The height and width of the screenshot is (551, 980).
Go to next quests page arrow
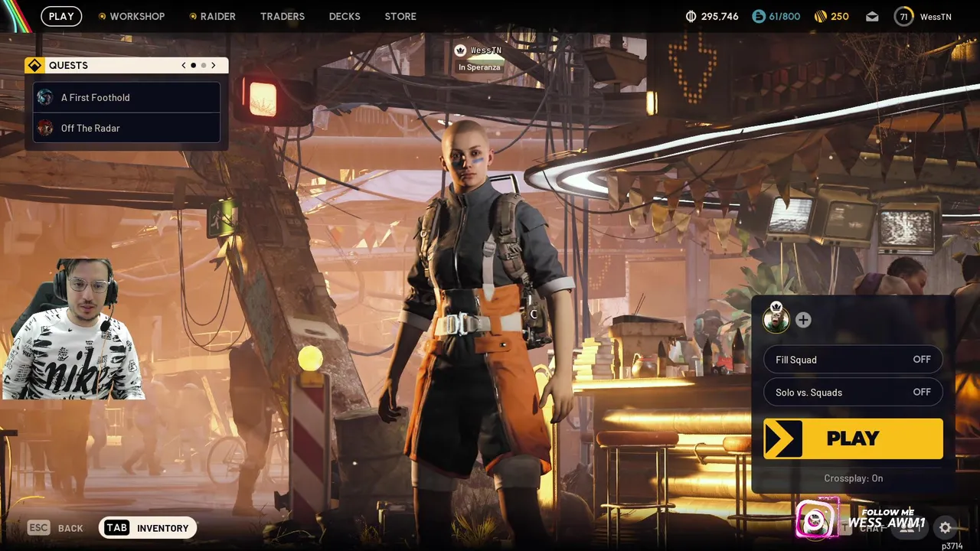point(214,66)
